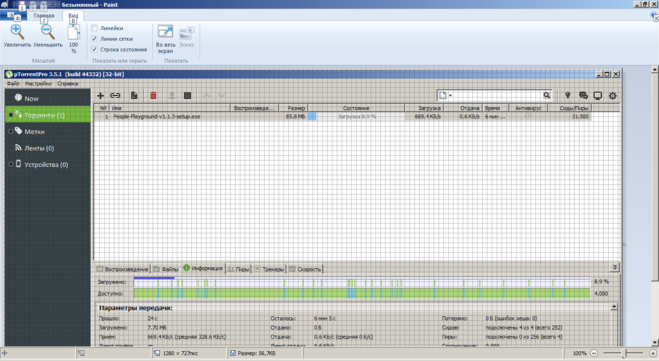The width and height of the screenshot is (659, 361).
Task: Click the Загрузка 8.9 % progress bar
Action: tap(356, 116)
